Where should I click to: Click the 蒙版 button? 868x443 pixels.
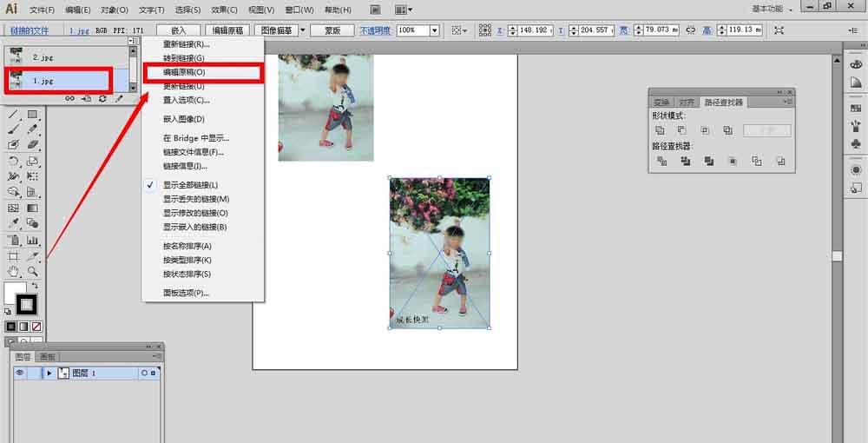(332, 30)
